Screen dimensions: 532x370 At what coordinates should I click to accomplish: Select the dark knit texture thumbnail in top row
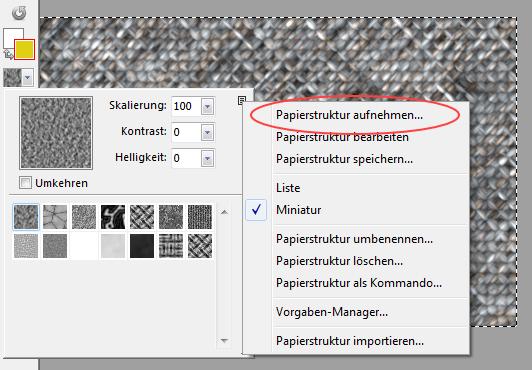coord(200,217)
